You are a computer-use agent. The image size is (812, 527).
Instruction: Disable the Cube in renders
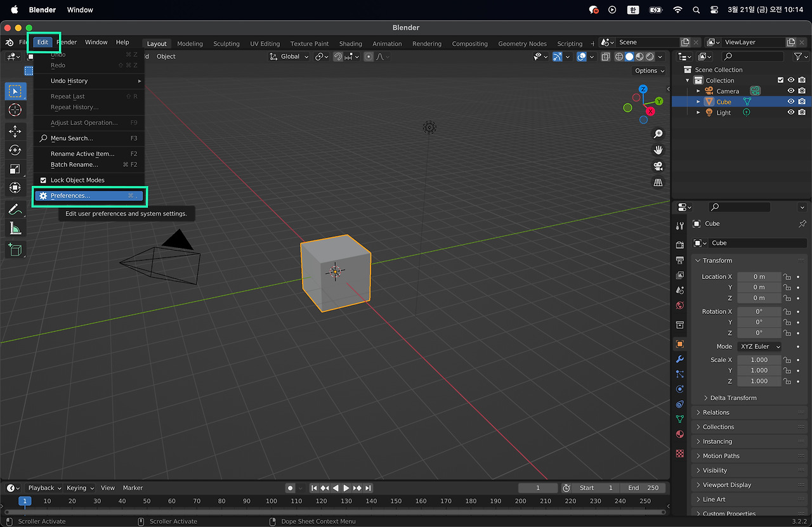click(x=802, y=102)
